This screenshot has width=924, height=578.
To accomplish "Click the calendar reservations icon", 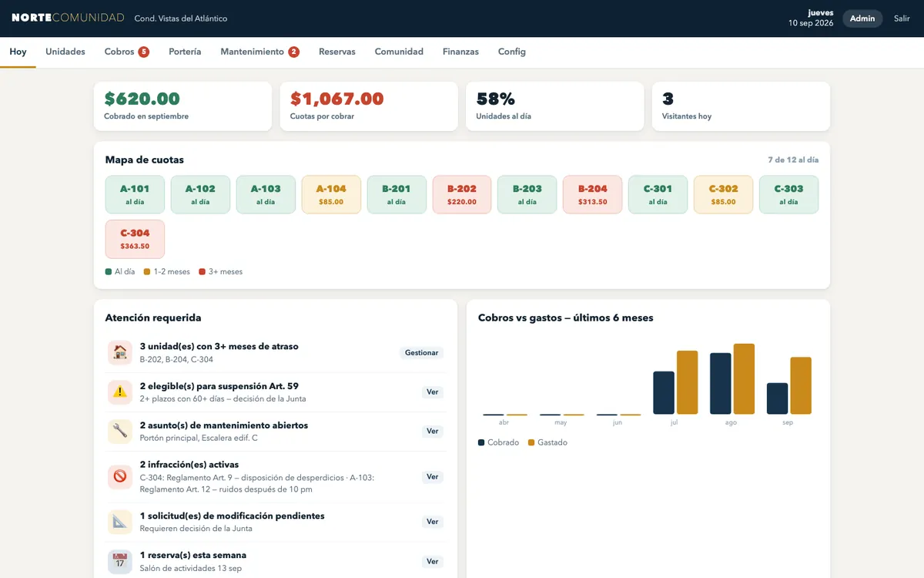I will 120,561.
